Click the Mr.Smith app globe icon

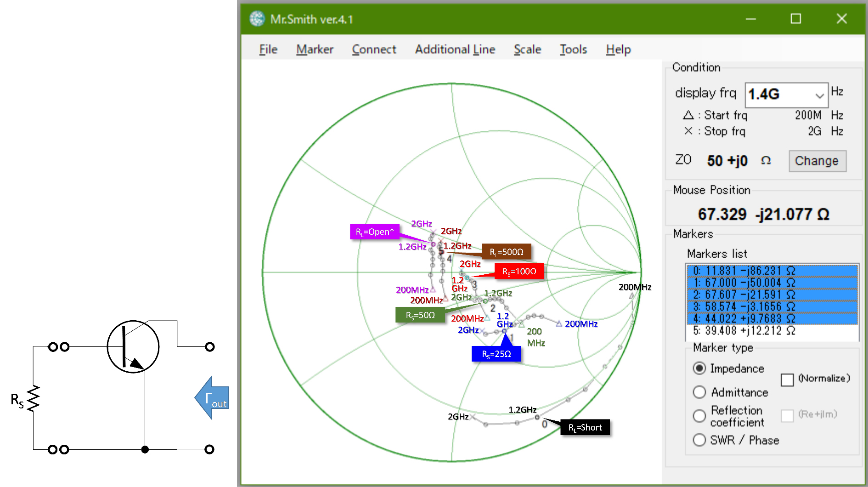[x=257, y=19]
